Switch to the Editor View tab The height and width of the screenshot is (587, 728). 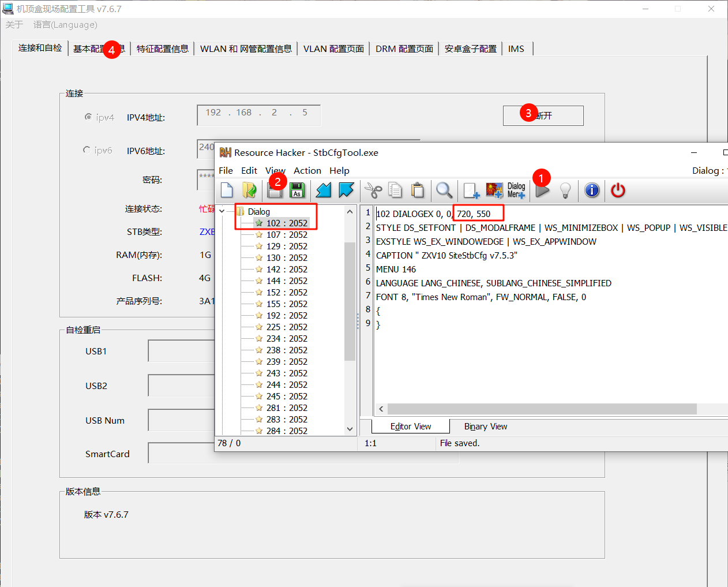(411, 426)
